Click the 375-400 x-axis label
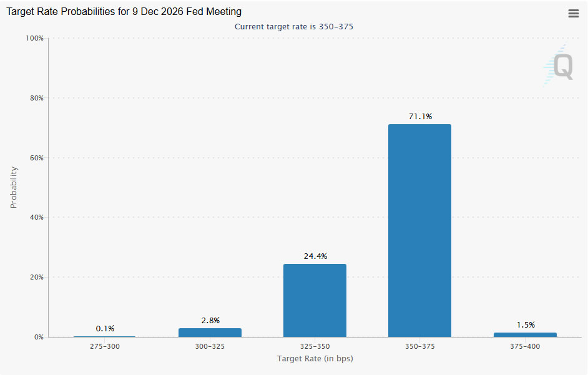This screenshot has height=375, width=588. pos(524,346)
